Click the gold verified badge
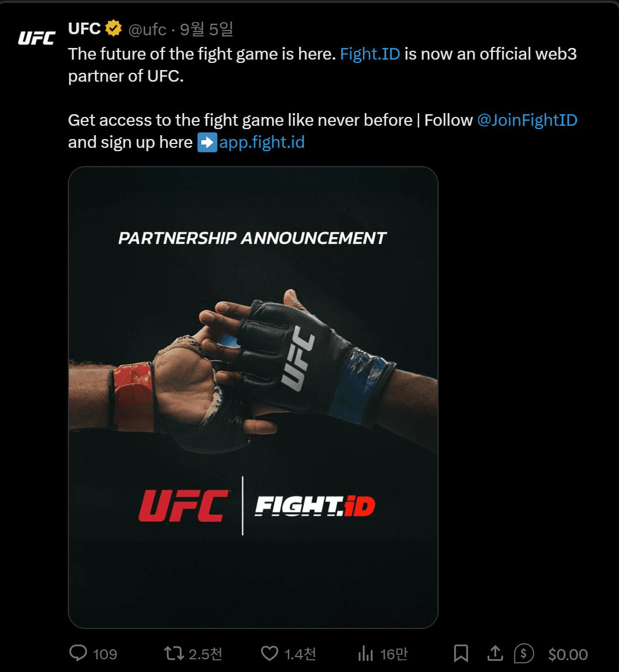The width and height of the screenshot is (619, 672). pos(114,28)
